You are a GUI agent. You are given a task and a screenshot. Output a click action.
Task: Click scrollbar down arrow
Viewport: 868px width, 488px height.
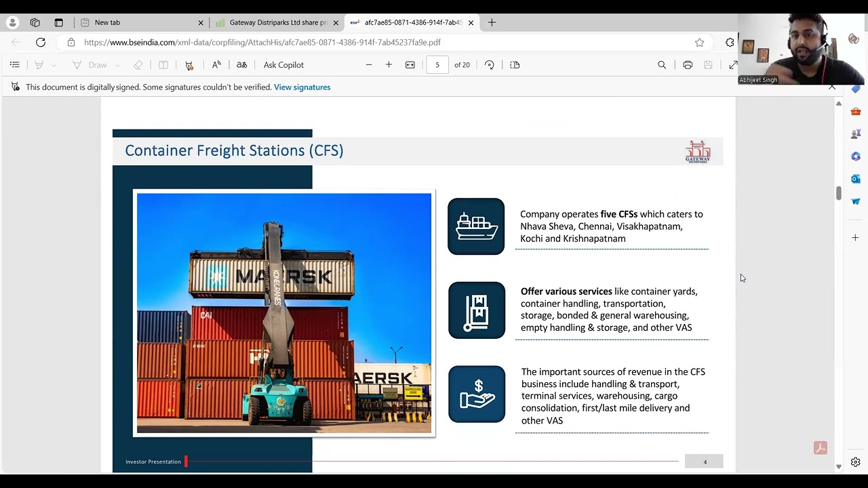(839, 466)
